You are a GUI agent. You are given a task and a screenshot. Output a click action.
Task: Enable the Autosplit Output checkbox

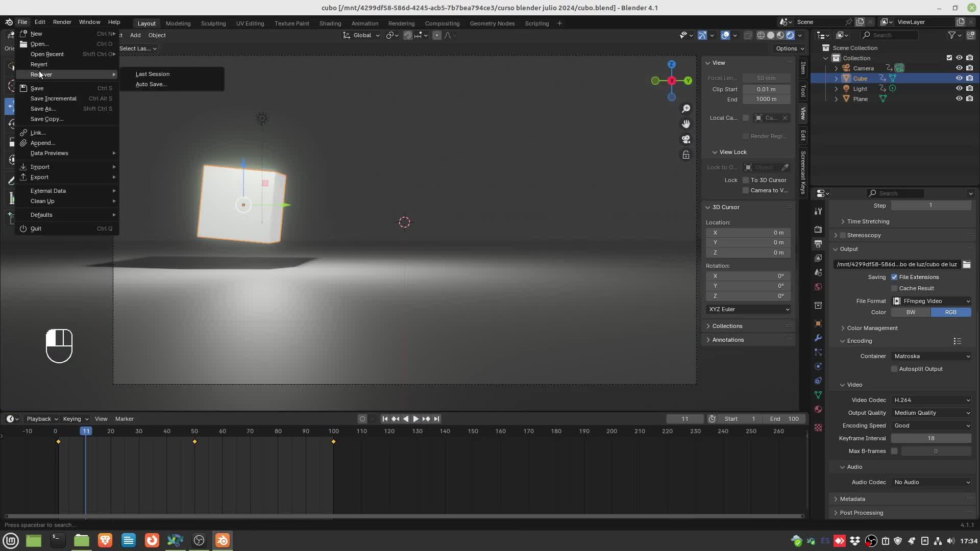[x=894, y=369]
